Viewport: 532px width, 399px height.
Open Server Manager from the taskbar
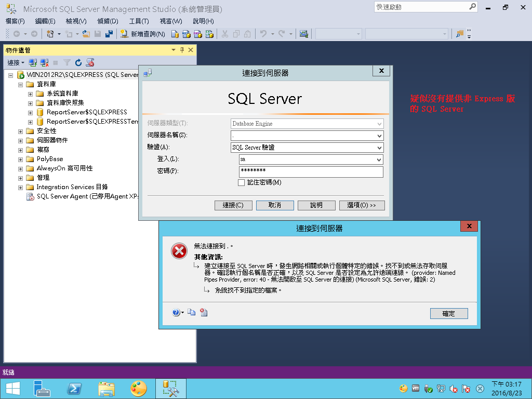[42, 389]
